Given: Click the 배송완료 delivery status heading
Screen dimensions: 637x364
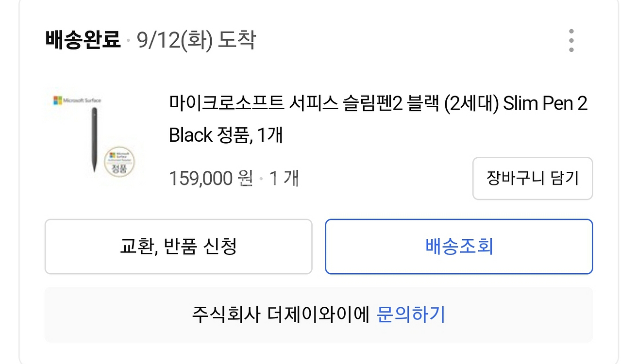Looking at the screenshot, I should pyautogui.click(x=83, y=39).
